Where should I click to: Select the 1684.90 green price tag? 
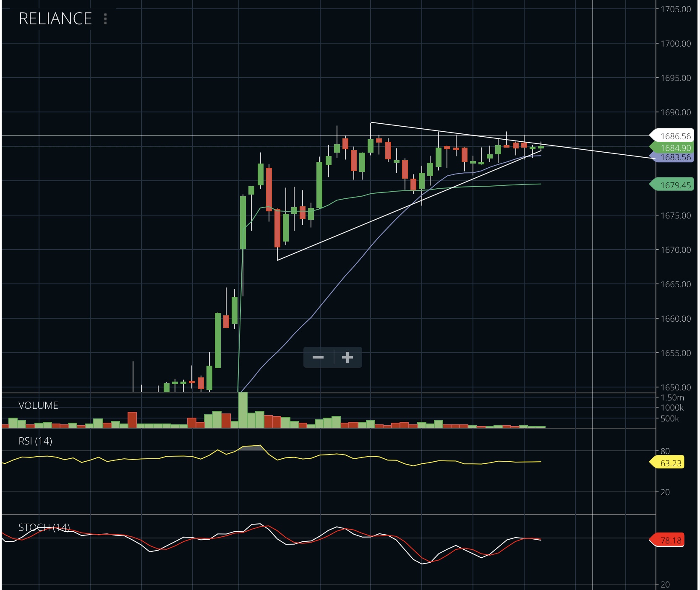(671, 148)
